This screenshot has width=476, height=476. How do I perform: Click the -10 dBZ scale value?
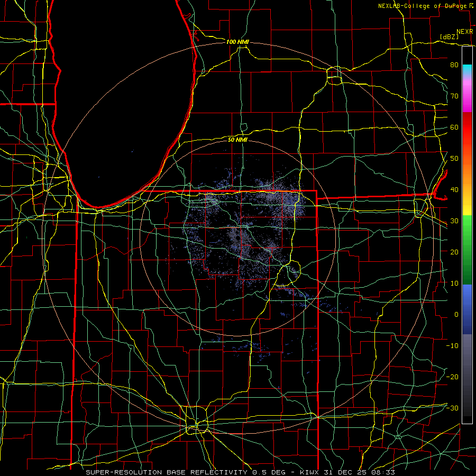pyautogui.click(x=452, y=345)
